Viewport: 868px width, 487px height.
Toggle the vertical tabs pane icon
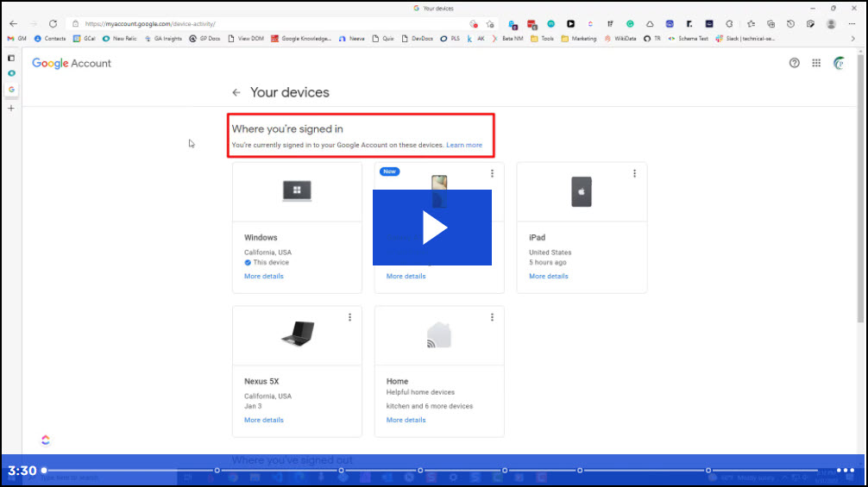(11, 58)
